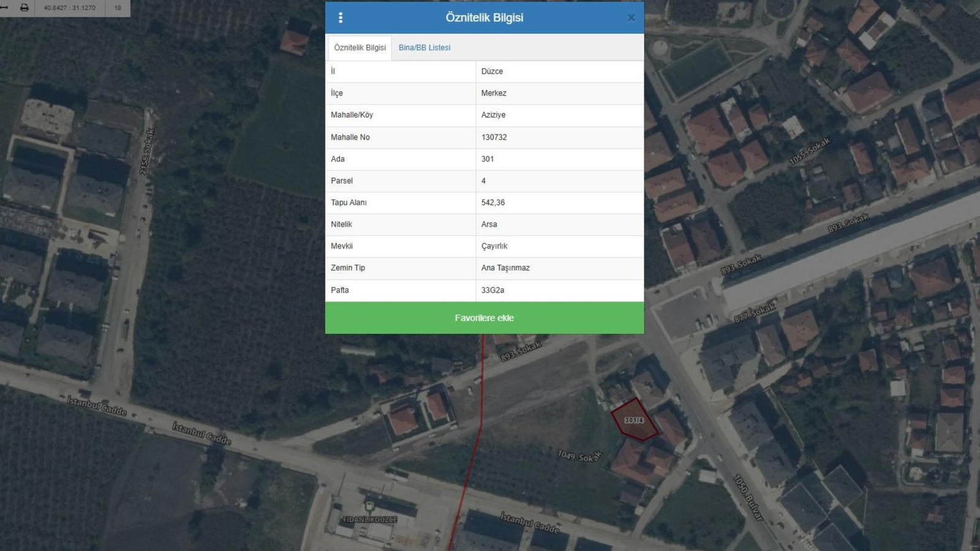Select the Öznitelik Bilgisi tab
The image size is (980, 551).
(x=360, y=48)
